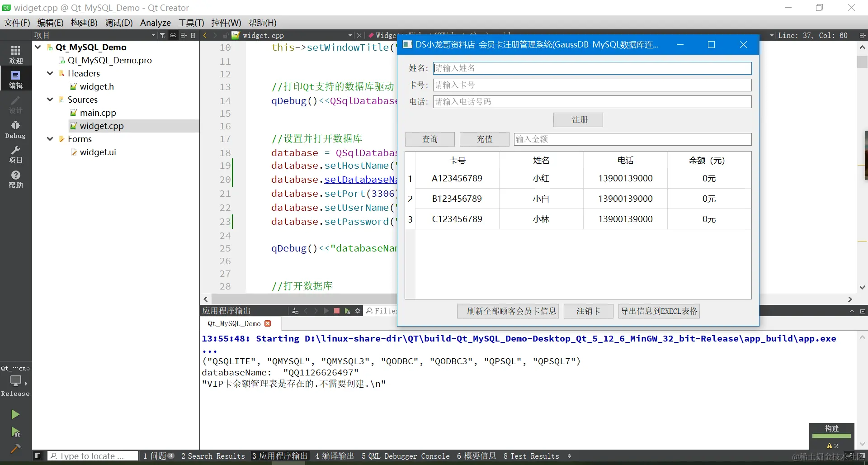Open the 帮助(H) menu

263,23
